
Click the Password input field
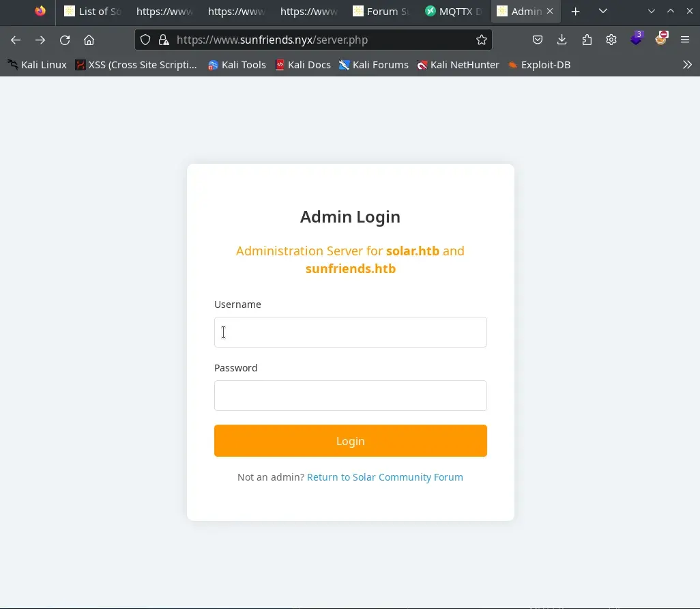351,395
